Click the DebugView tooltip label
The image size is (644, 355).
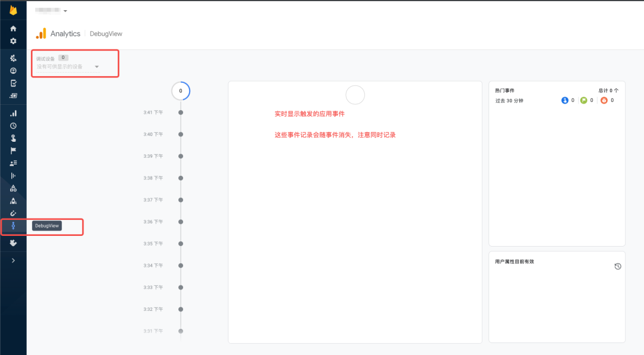pyautogui.click(x=47, y=226)
